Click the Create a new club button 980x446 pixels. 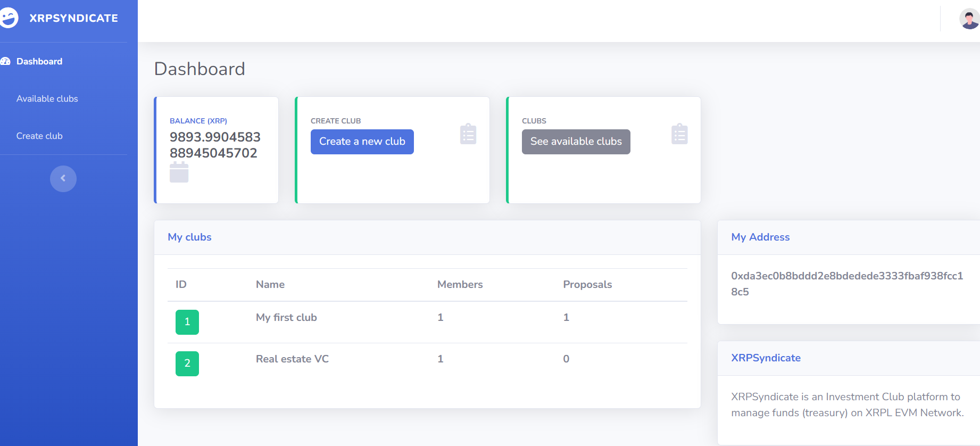click(x=362, y=142)
